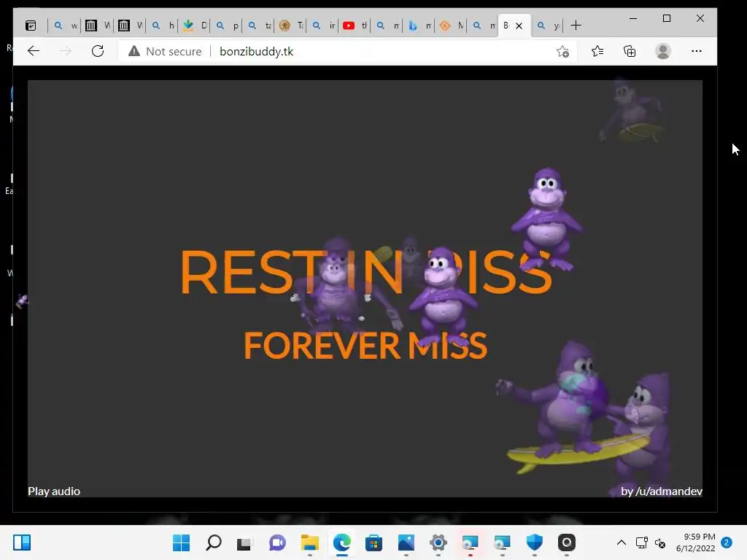Open the network status tray icon
747x560 pixels.
coord(641,542)
